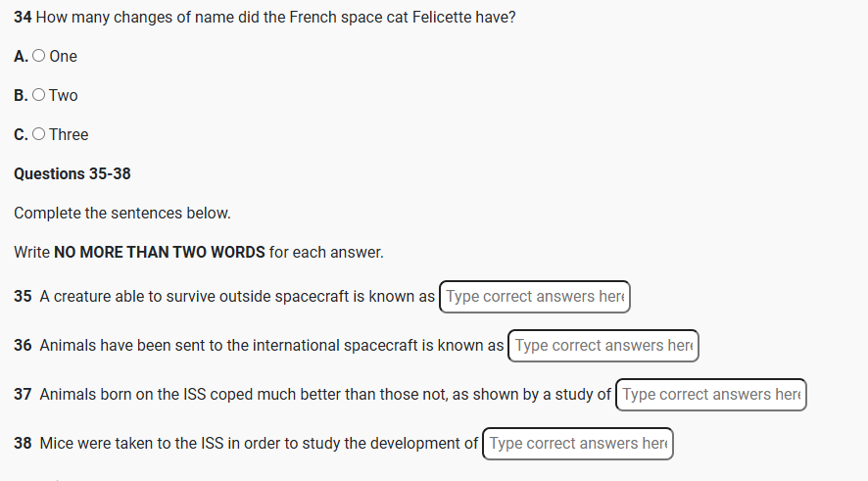Select radio button for option A One
This screenshot has width=868, height=481.
[38, 57]
